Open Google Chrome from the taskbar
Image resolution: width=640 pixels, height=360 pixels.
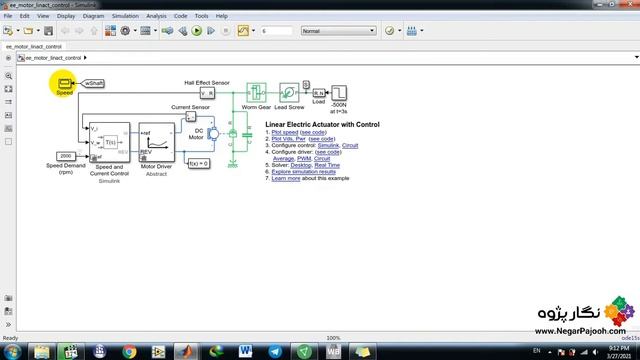pyautogui.click(x=129, y=351)
